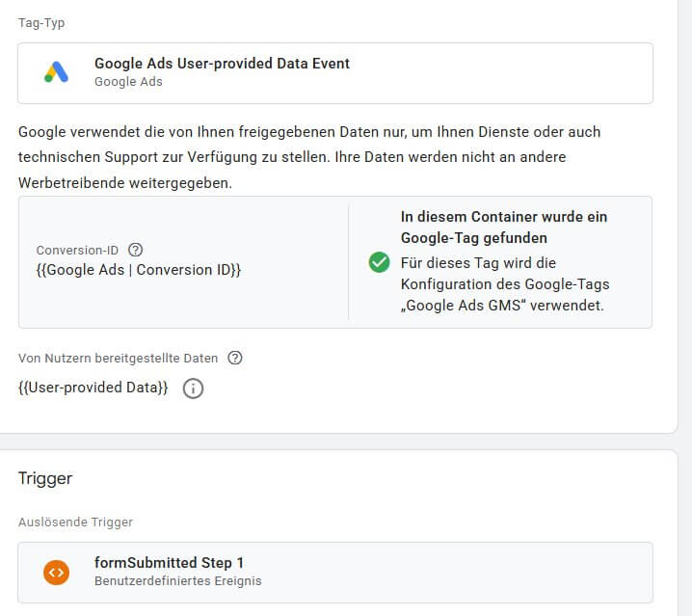
Task: Click the Tag-Typ label
Action: pos(41,23)
